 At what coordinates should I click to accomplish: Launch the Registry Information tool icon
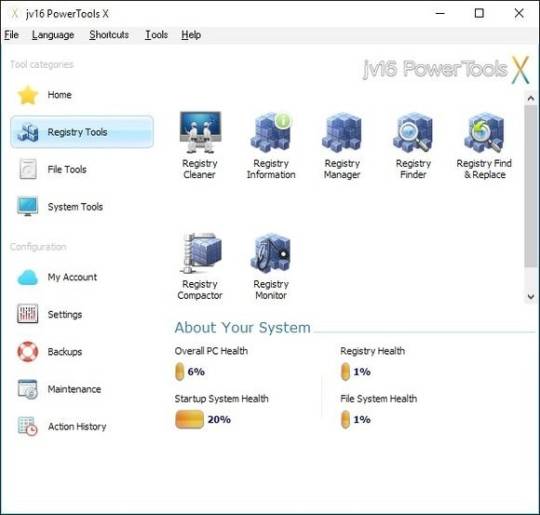[x=271, y=132]
